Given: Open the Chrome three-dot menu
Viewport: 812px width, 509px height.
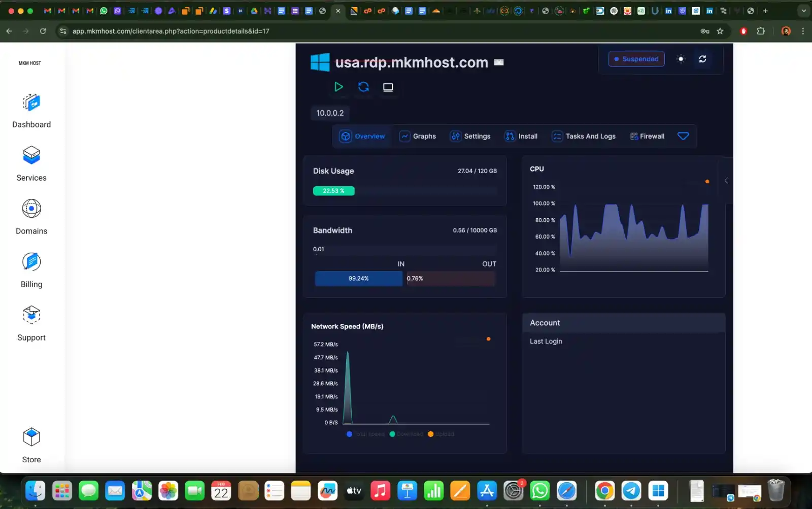Looking at the screenshot, I should click(802, 31).
